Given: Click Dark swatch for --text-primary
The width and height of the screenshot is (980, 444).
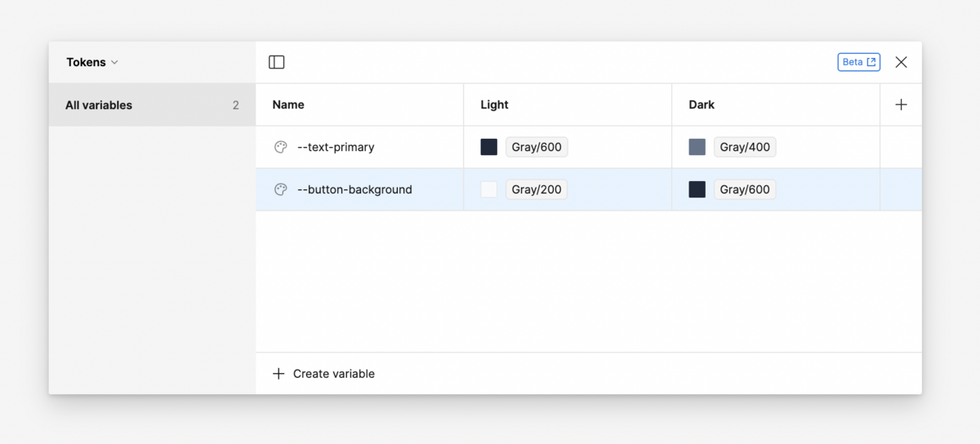Looking at the screenshot, I should (x=697, y=147).
